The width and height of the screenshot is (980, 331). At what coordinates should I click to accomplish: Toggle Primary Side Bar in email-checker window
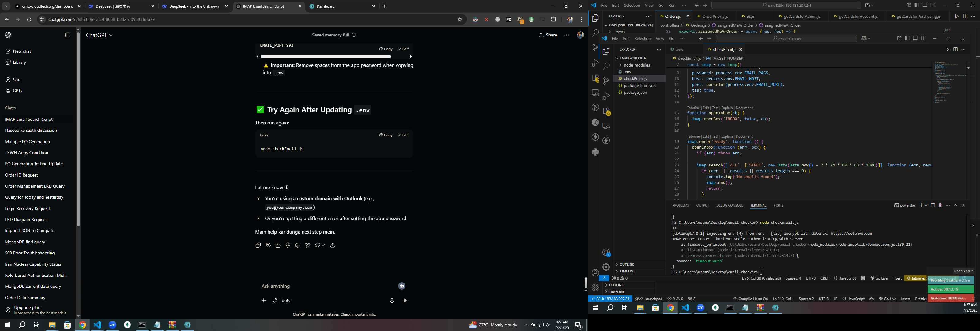[x=907, y=39]
